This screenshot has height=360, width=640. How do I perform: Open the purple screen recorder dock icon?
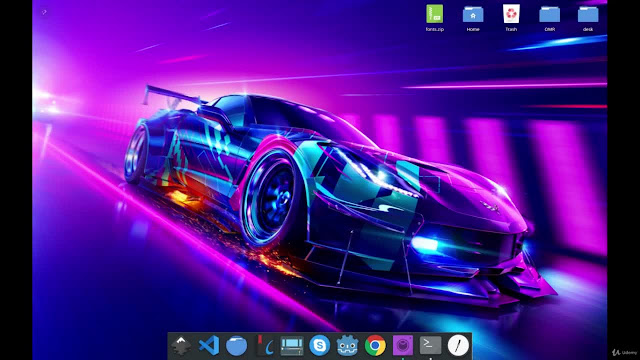[403, 345]
